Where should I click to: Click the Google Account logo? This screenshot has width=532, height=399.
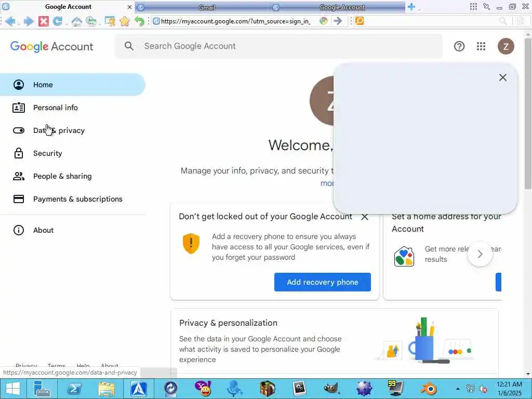point(51,46)
